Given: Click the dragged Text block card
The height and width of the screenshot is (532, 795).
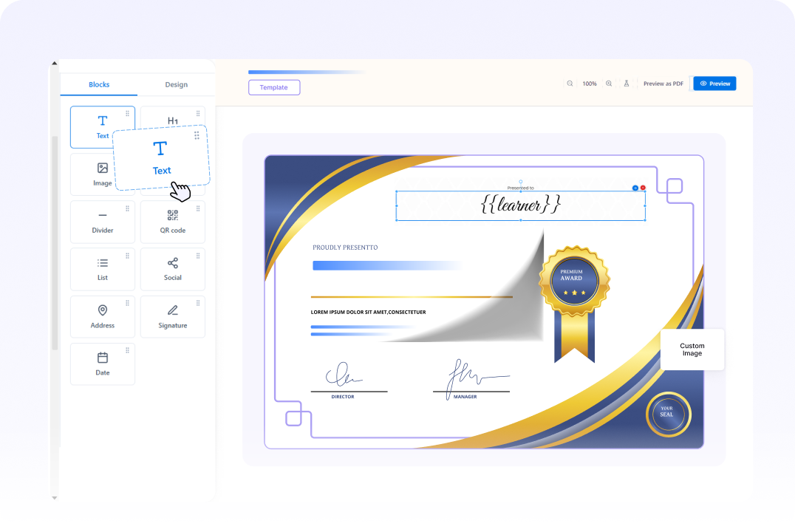Looking at the screenshot, I should click(162, 157).
